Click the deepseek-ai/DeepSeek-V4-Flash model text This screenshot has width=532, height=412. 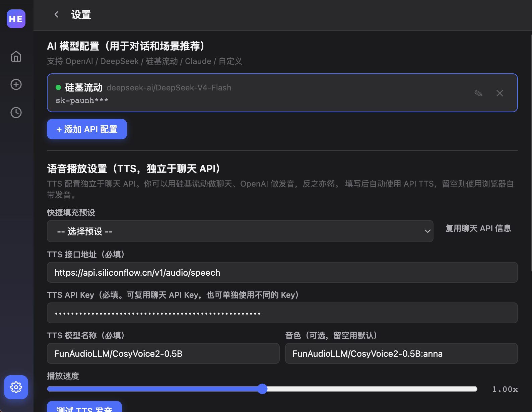[x=169, y=88]
